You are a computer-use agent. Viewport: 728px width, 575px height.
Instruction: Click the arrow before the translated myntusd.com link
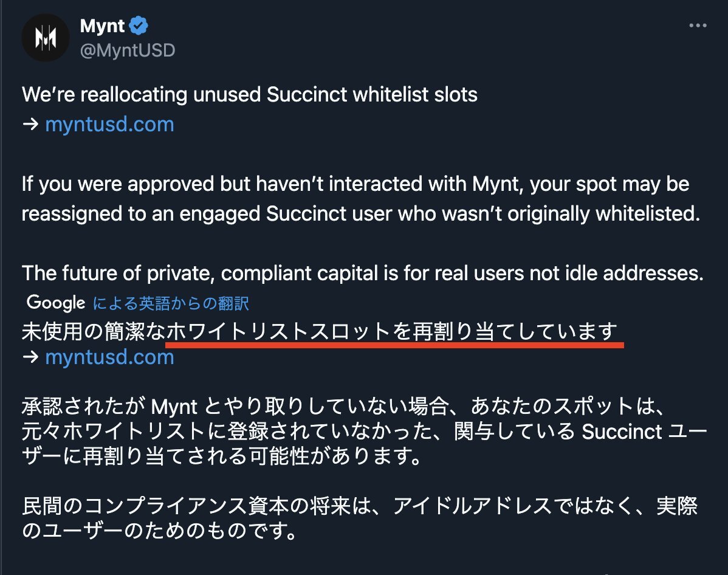click(x=30, y=357)
